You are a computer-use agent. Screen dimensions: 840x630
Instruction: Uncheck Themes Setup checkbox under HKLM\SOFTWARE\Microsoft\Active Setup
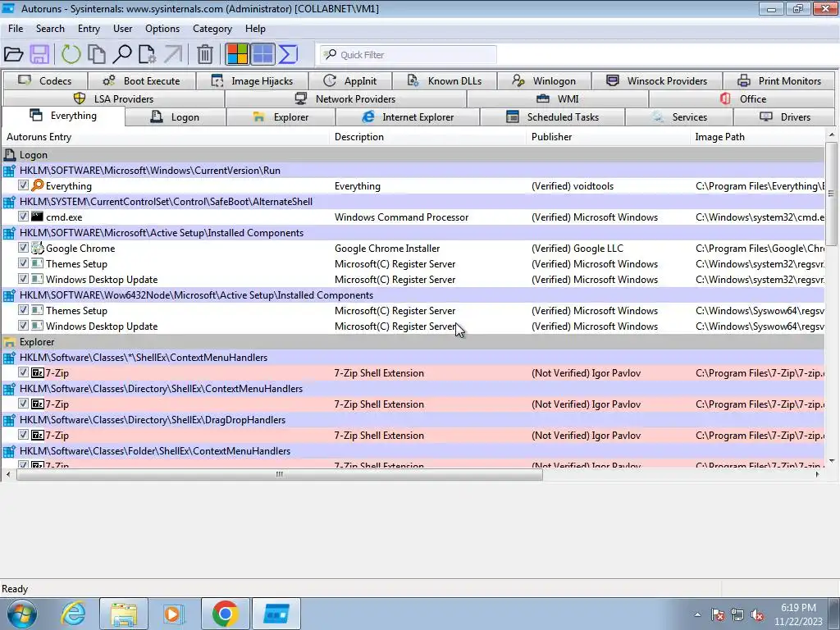click(23, 263)
